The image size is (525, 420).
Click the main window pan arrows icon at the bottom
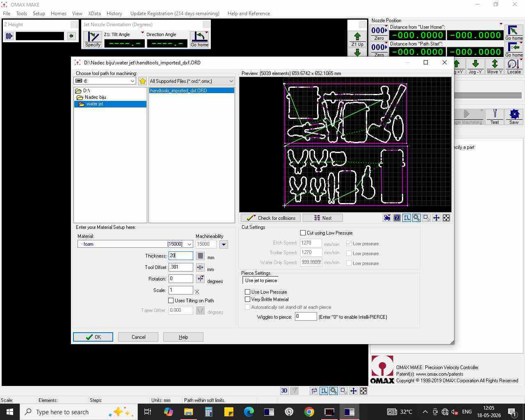(354, 391)
